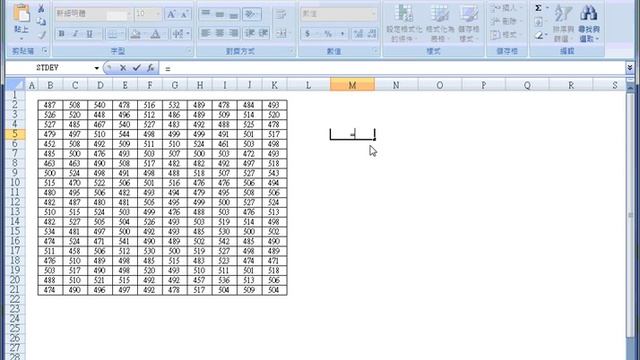The height and width of the screenshot is (360, 640).
Task: Apply the fill color paint bucket
Action: tap(135, 34)
